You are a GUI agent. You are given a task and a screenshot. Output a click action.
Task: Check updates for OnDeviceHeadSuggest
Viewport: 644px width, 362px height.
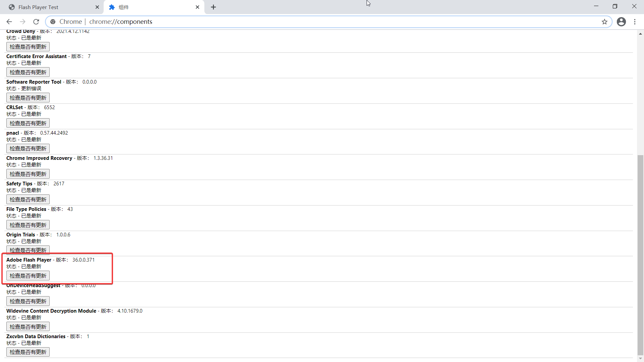pos(28,301)
